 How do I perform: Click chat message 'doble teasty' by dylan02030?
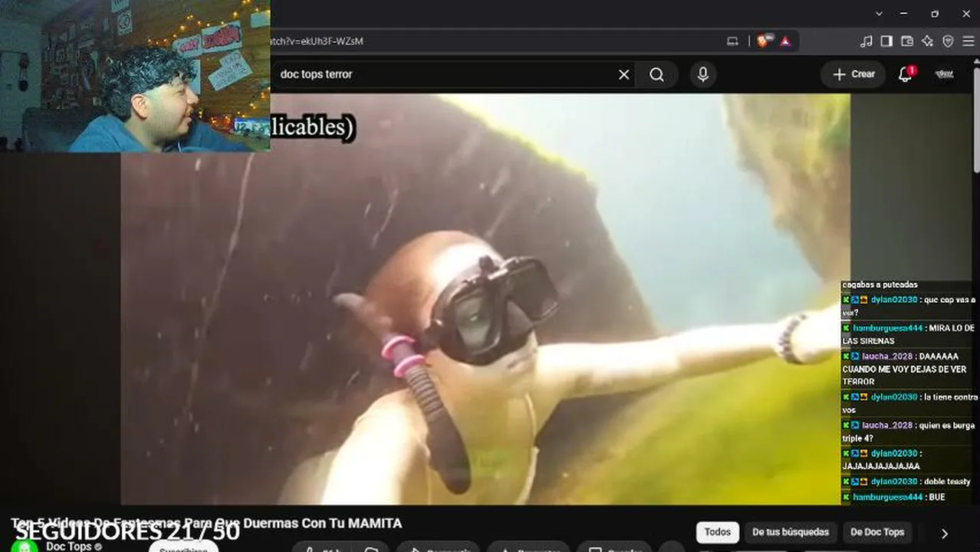pos(908,481)
